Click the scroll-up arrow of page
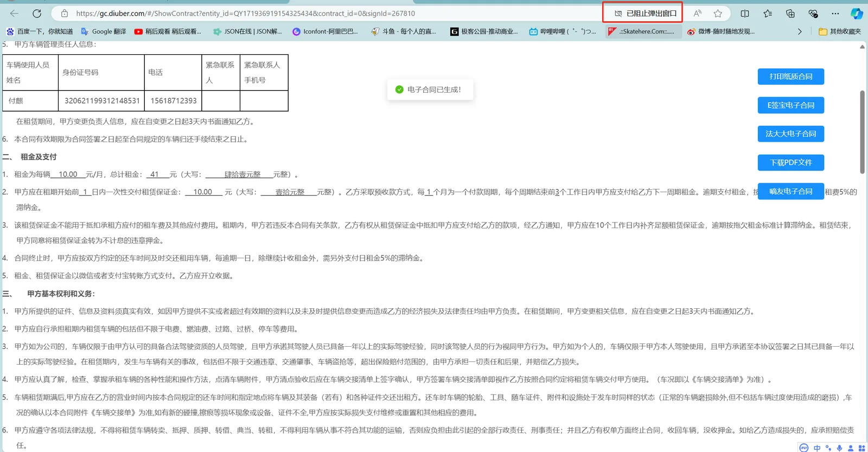The image size is (868, 452). [x=862, y=47]
